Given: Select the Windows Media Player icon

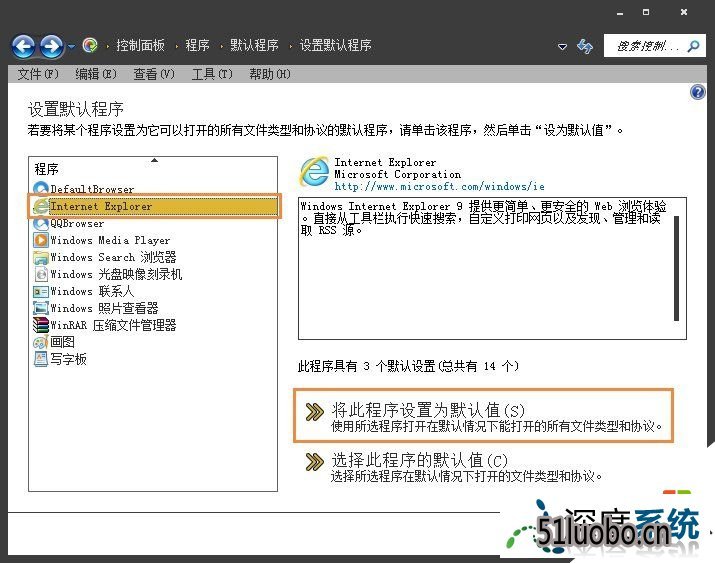Looking at the screenshot, I should coord(41,240).
